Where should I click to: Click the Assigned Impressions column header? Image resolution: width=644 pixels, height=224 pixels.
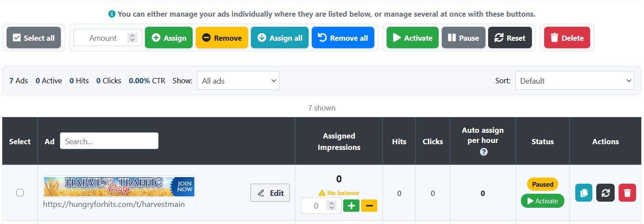(x=339, y=142)
